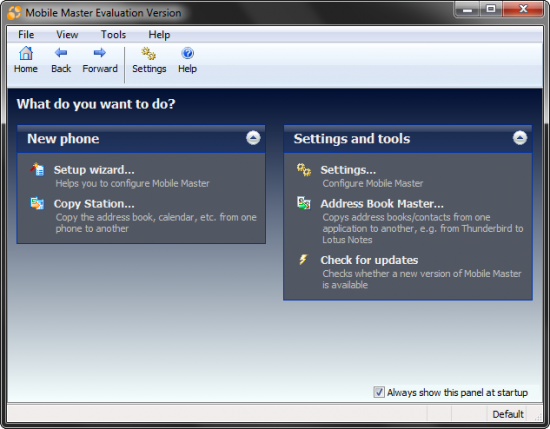Maximize the Mobile Master window

click(x=491, y=9)
